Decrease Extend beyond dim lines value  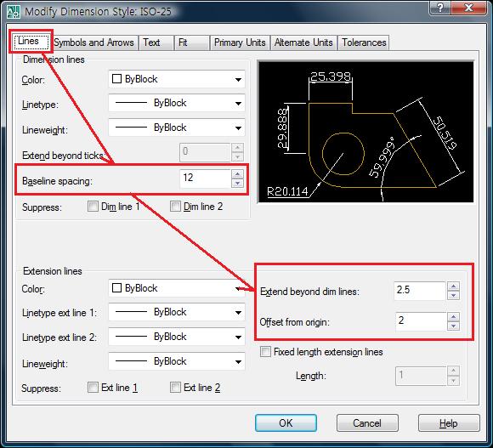click(x=453, y=295)
